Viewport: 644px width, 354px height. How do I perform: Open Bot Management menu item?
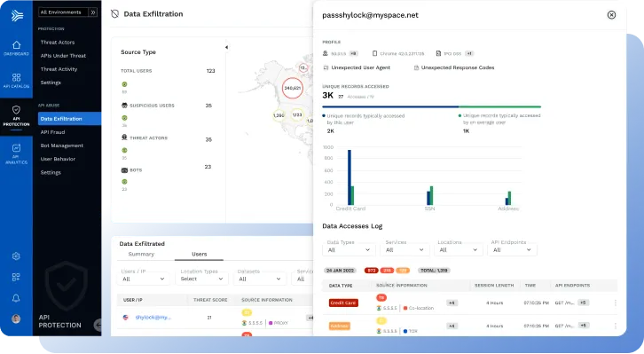click(61, 146)
